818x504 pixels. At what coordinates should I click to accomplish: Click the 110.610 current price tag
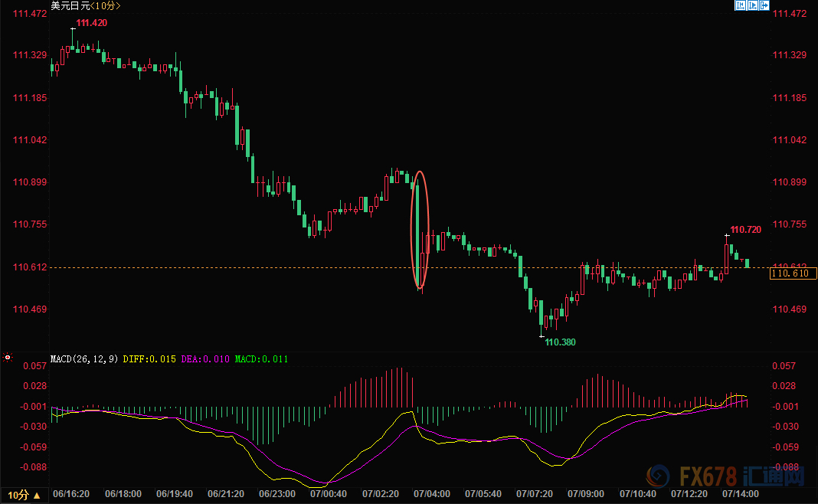pyautogui.click(x=793, y=273)
